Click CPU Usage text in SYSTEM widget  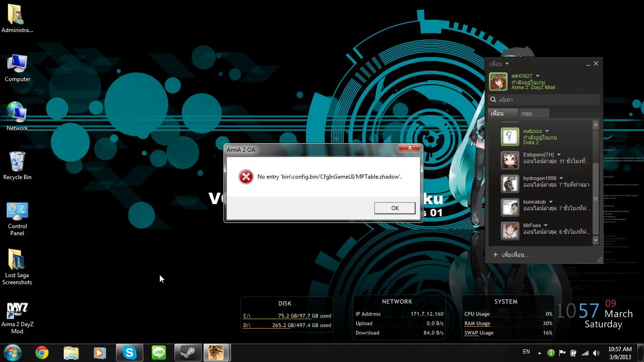tap(477, 314)
